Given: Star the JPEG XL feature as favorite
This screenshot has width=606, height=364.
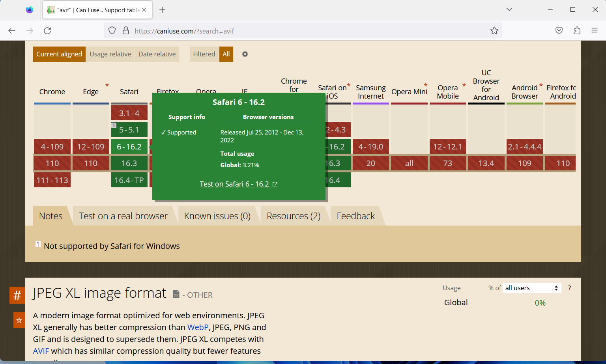Looking at the screenshot, I should [19, 320].
